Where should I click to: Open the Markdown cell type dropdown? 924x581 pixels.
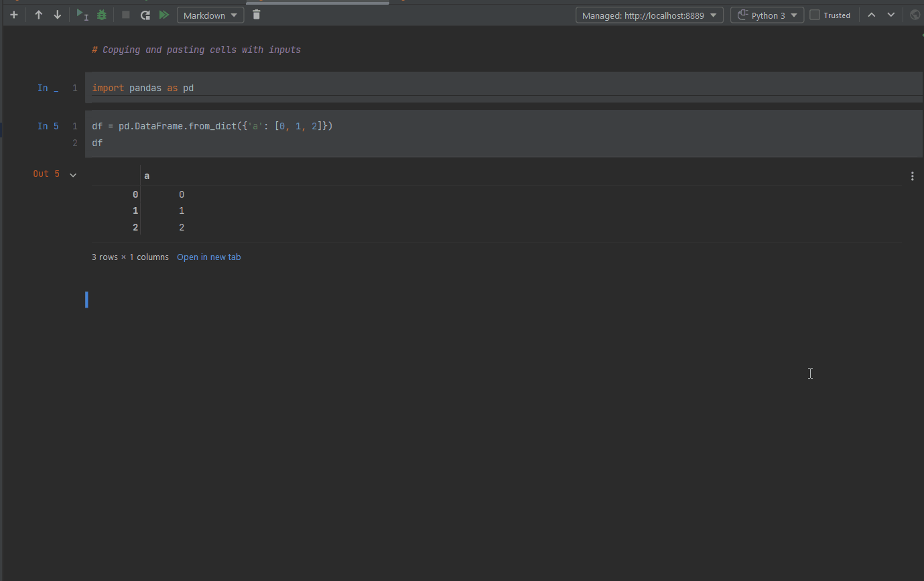(210, 15)
